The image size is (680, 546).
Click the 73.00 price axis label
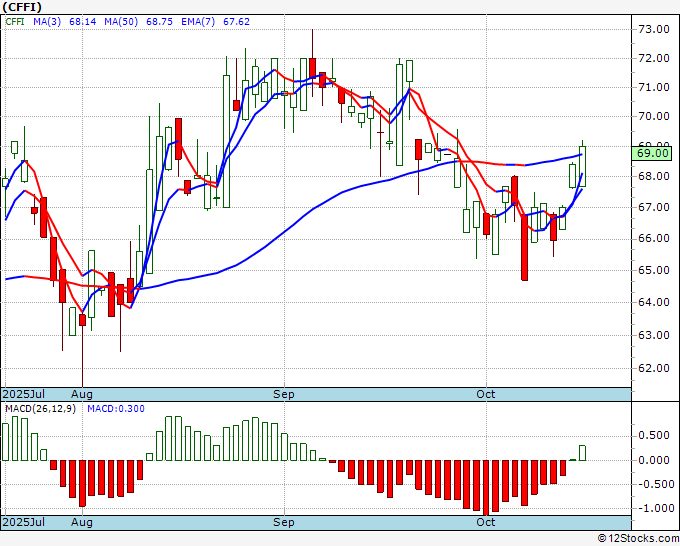click(x=654, y=29)
